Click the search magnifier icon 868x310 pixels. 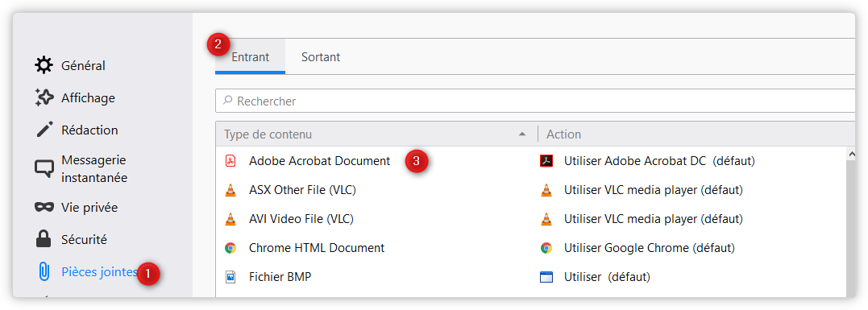coord(227,101)
